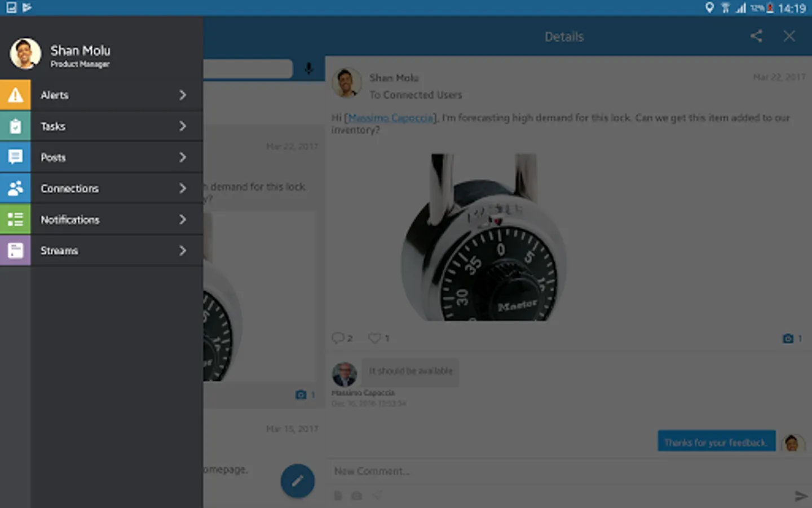Select the Streams menu item

pyautogui.click(x=101, y=250)
